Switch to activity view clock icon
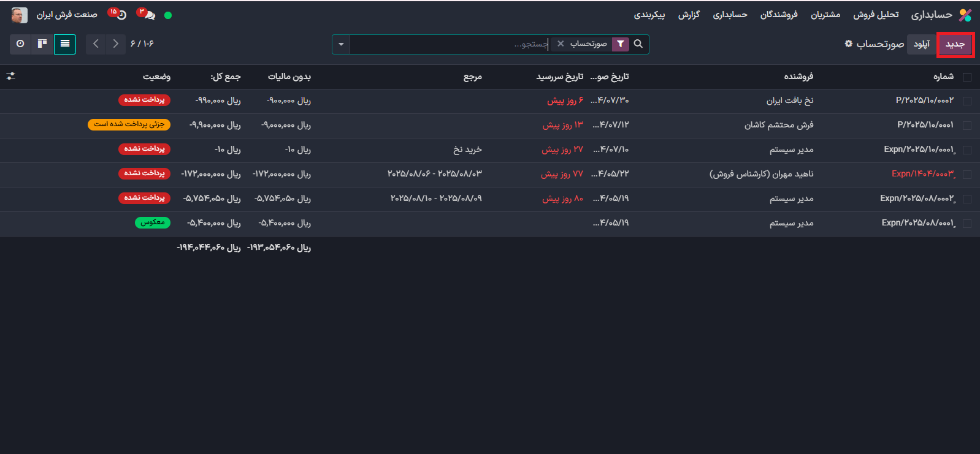 point(20,44)
